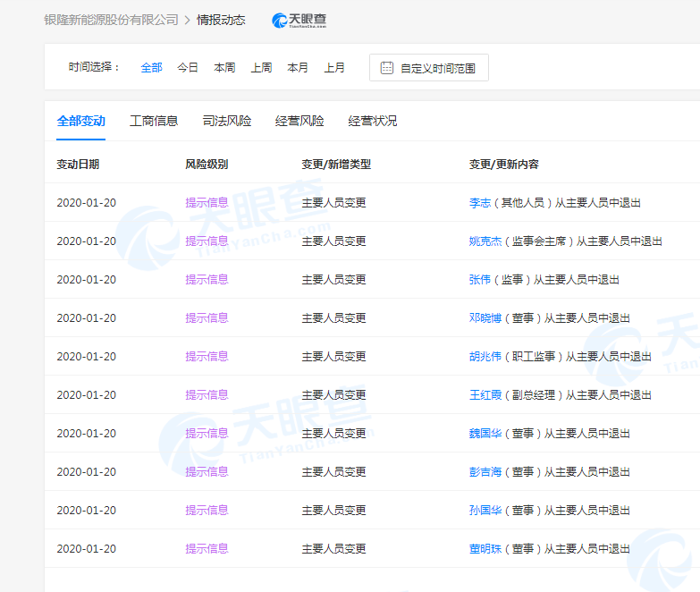Viewport: 700px width, 592px height.
Task: Open the 姚克杰 person link
Action: [x=485, y=241]
